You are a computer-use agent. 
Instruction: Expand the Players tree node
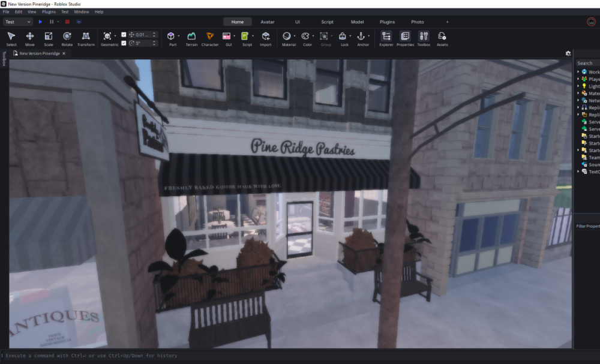click(578, 79)
